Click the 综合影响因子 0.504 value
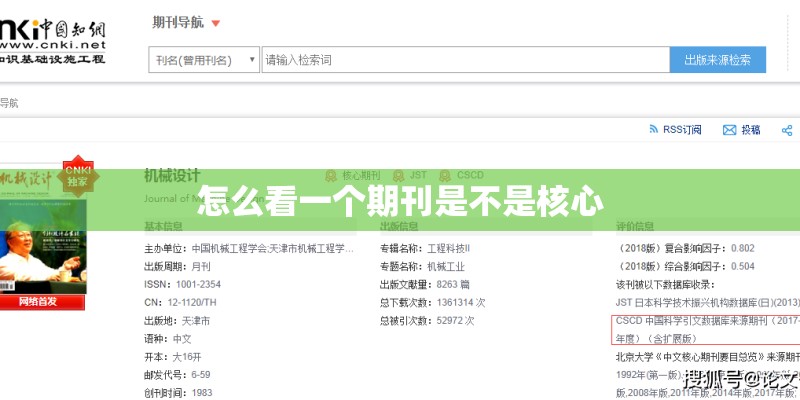This screenshot has width=800, height=400. coord(742,266)
